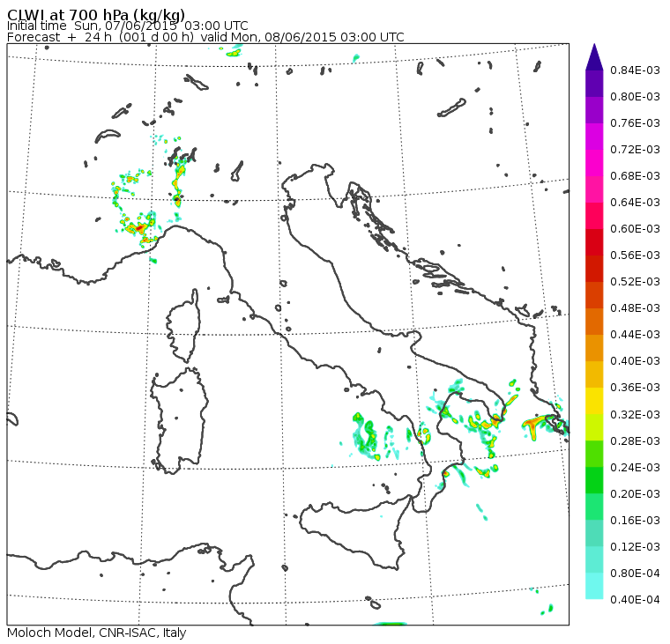670x644 pixels.
Task: Select the 0.72E-03 legend value
Action: point(635,150)
